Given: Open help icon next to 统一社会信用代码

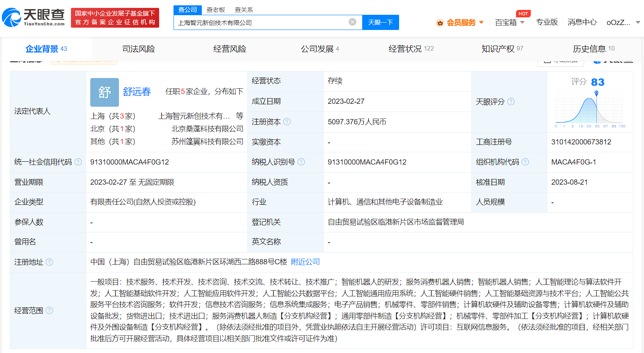Looking at the screenshot, I should (x=78, y=162).
